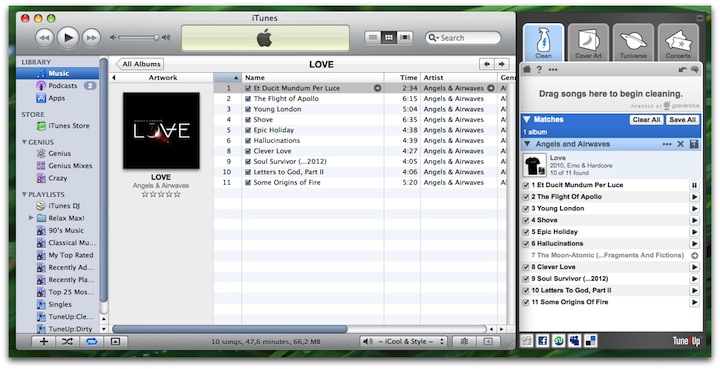Viewport: 720px width, 369px height.
Task: Collapse the Matches section
Action: (x=526, y=119)
